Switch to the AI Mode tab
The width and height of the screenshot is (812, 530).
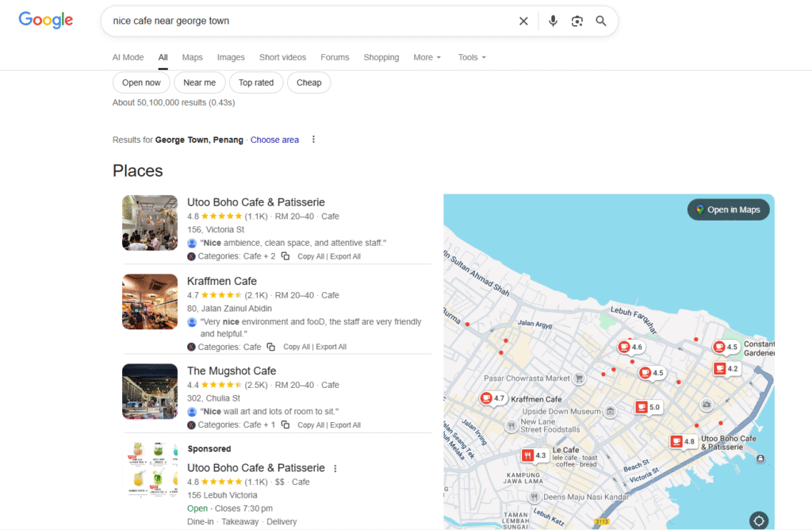pos(128,57)
